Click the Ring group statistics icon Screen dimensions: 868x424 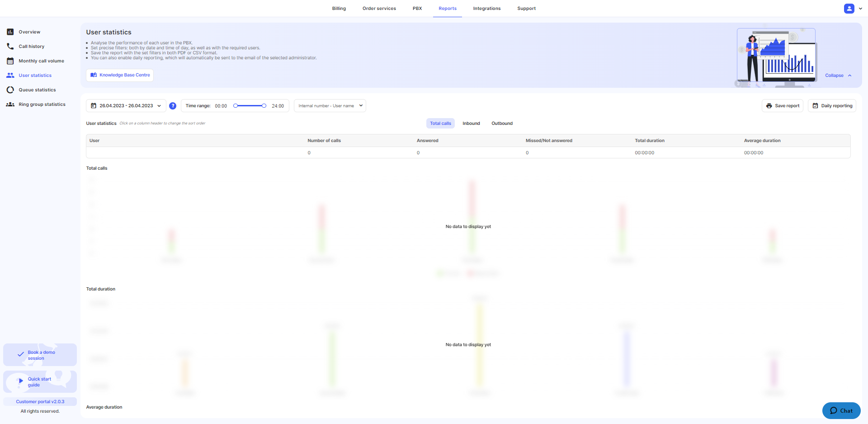point(10,104)
